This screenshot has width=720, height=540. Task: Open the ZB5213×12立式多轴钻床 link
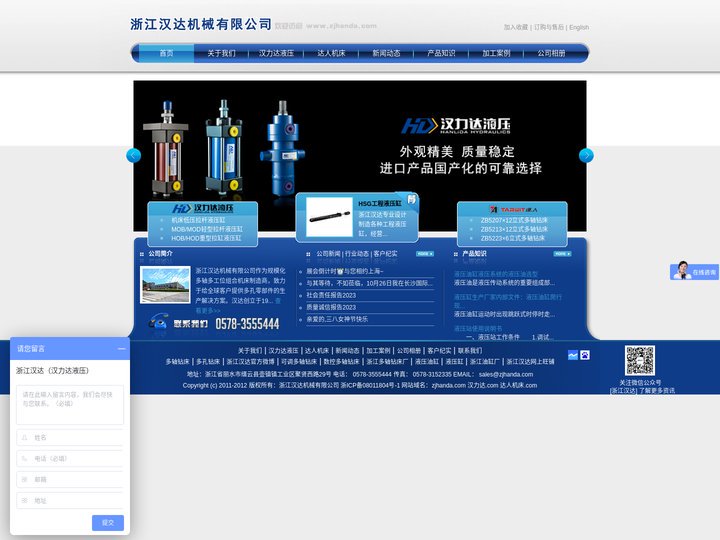tap(514, 229)
